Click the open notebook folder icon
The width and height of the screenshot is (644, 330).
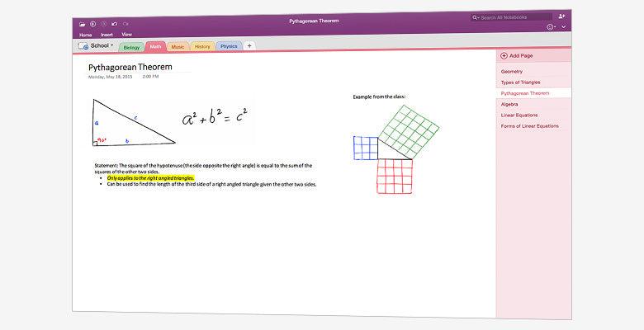point(82,23)
